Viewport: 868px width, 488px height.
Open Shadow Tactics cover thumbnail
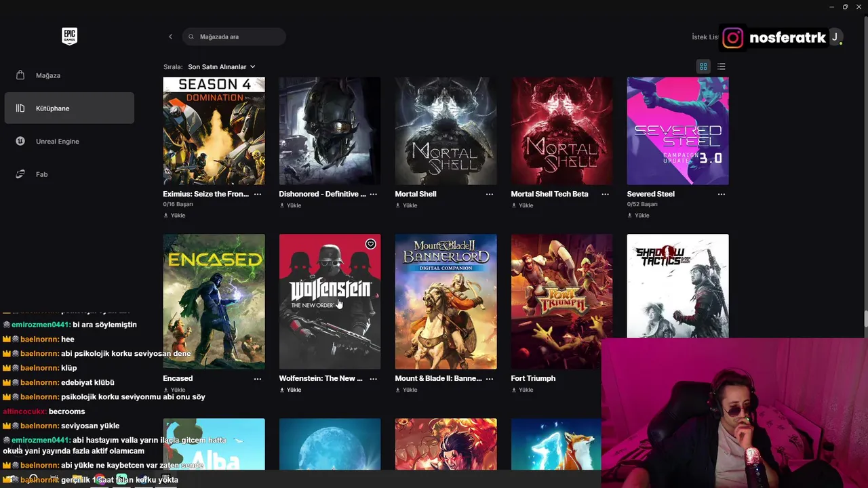(x=677, y=286)
